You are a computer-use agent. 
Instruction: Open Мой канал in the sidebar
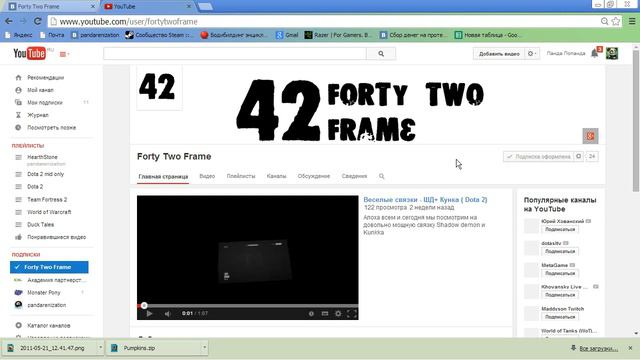[40, 90]
